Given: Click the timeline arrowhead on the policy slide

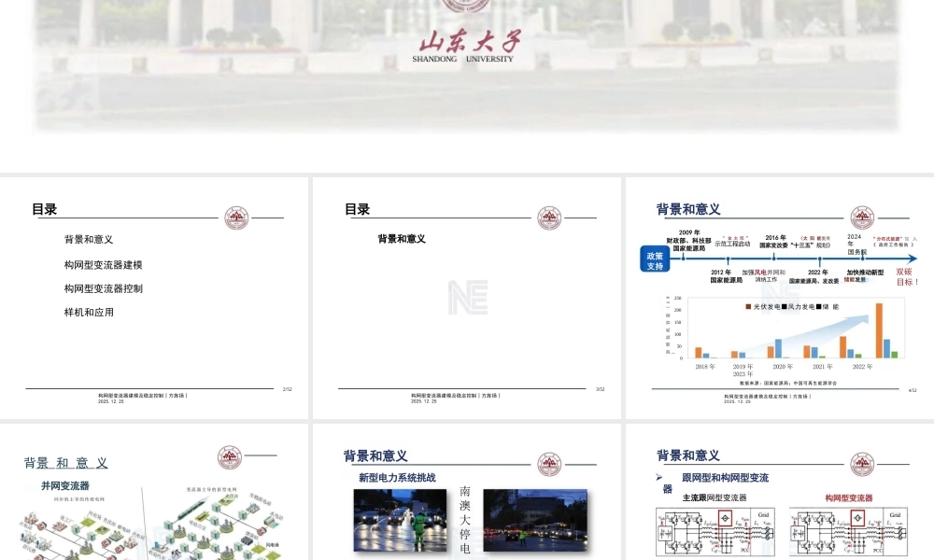Looking at the screenshot, I should pos(913,258).
